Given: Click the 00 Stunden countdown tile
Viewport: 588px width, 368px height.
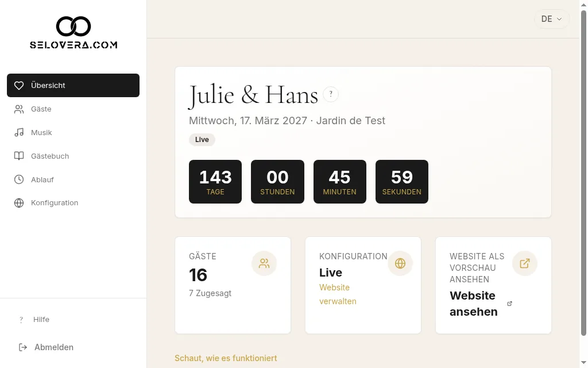Looking at the screenshot, I should point(277,182).
